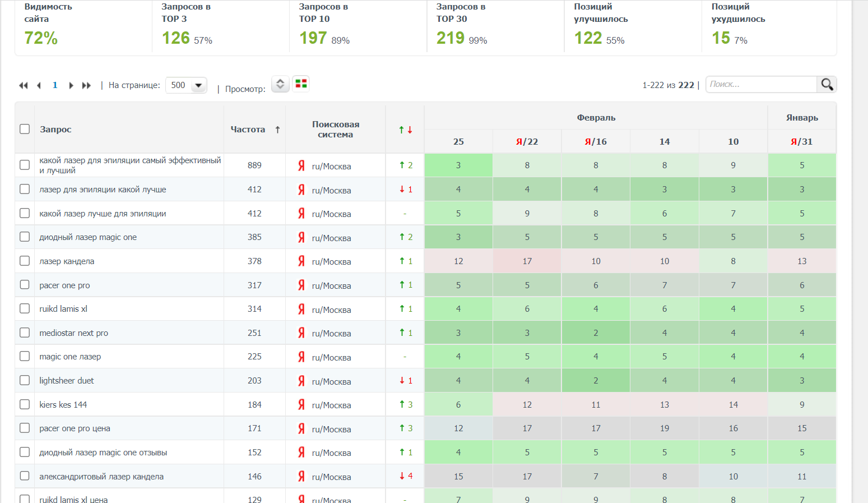
Task: Click the 'Поисковая система' column header
Action: [336, 130]
